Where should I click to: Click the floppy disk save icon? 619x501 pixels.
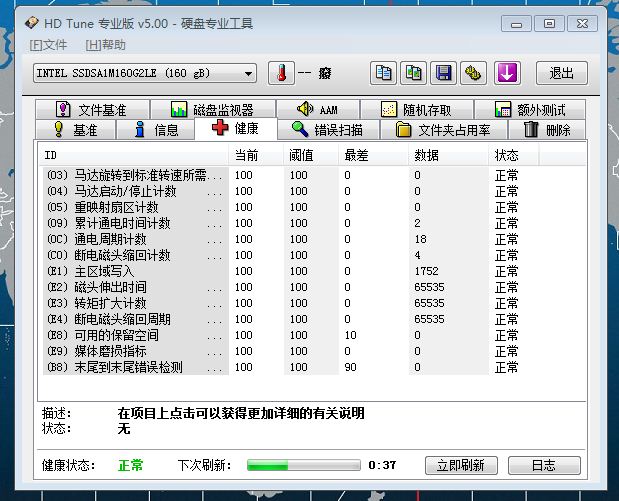click(x=443, y=73)
